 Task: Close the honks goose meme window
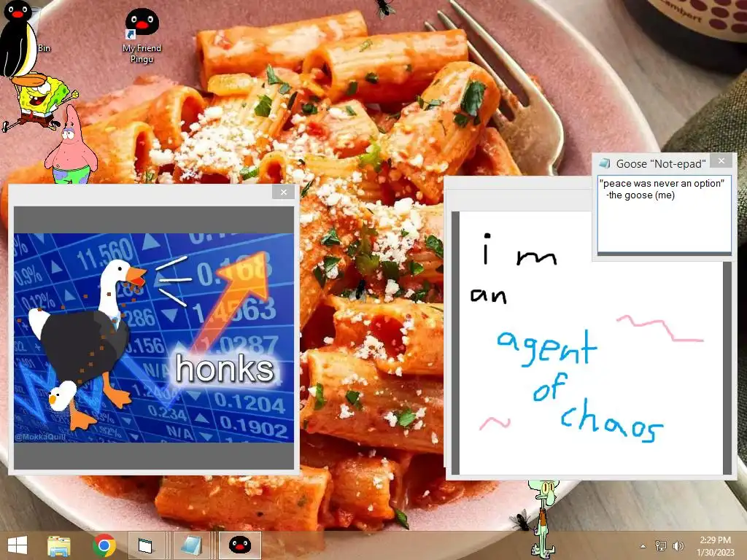coord(284,192)
